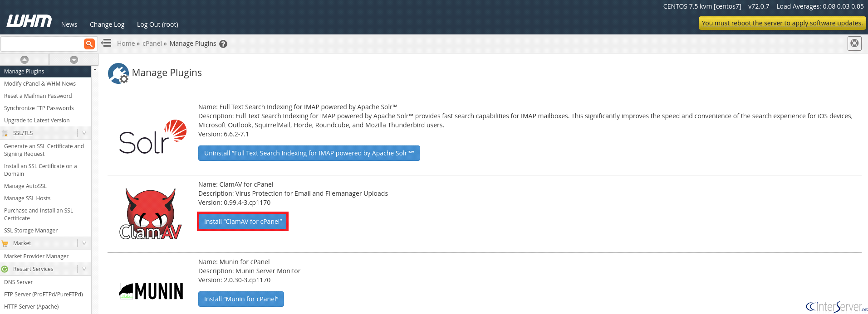Focus the sidebar search input field

coord(42,44)
